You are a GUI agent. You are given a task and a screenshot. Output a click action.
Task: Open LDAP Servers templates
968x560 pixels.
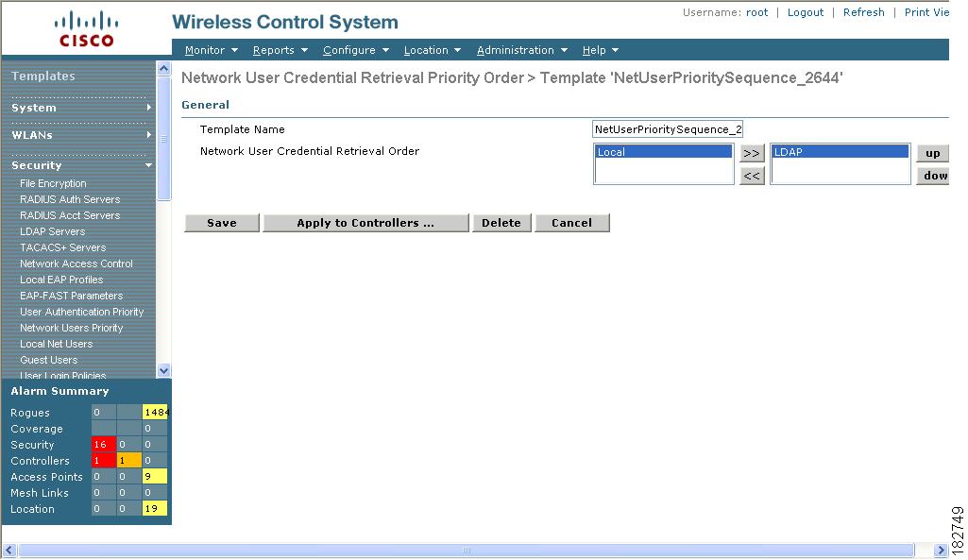point(53,231)
